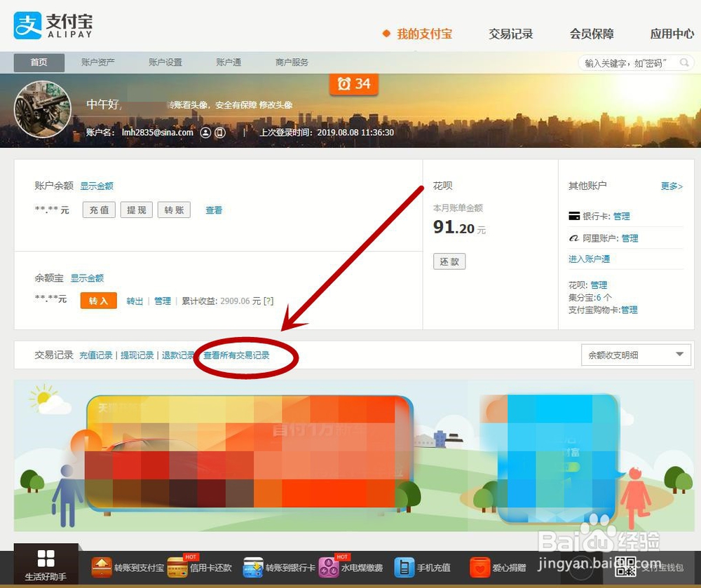The image size is (701, 588).
Task: Click the blue promotional banner
Action: tap(557, 458)
